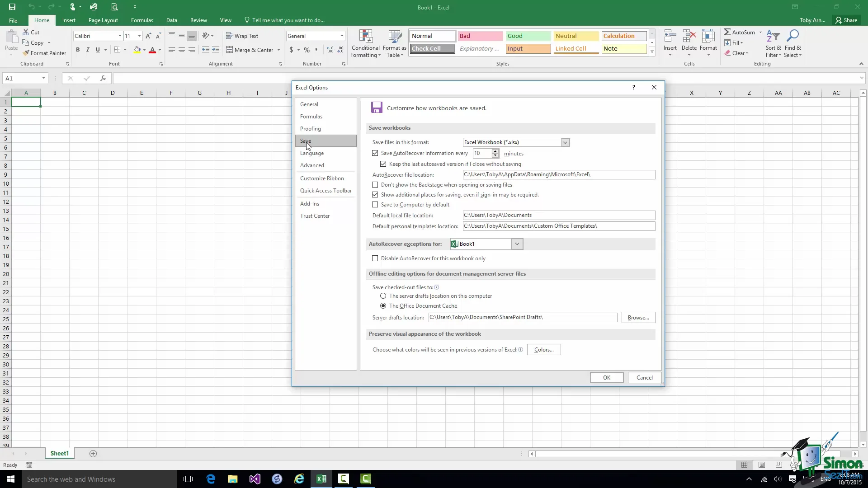Enable Save to Computer by default

pyautogui.click(x=375, y=205)
